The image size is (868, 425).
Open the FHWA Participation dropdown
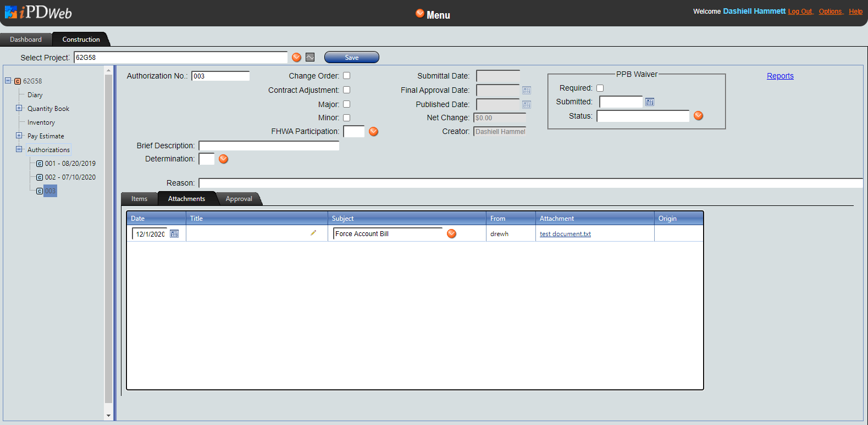pyautogui.click(x=374, y=132)
